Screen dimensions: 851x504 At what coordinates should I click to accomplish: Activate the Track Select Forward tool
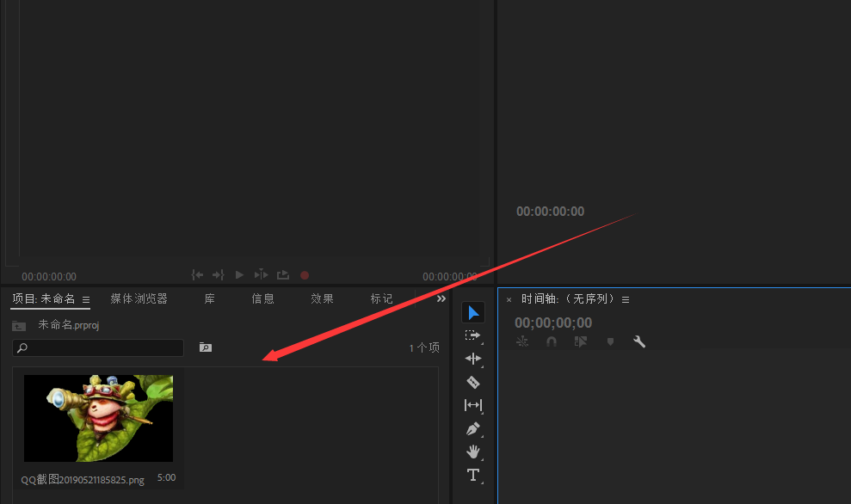(473, 335)
